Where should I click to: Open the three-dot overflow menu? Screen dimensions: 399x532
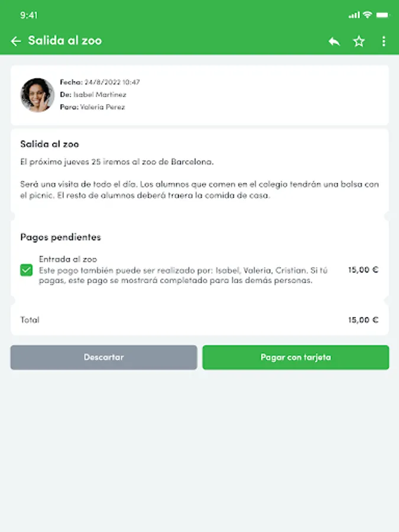[384, 41]
